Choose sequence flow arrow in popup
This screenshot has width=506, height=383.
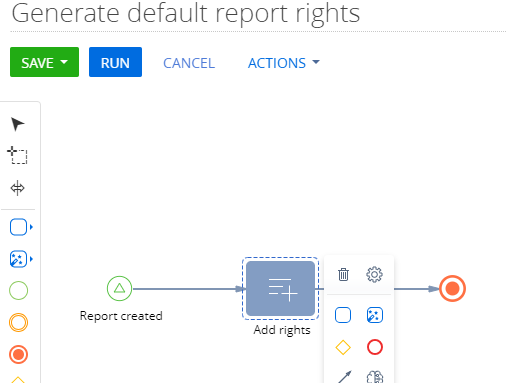pos(344,377)
